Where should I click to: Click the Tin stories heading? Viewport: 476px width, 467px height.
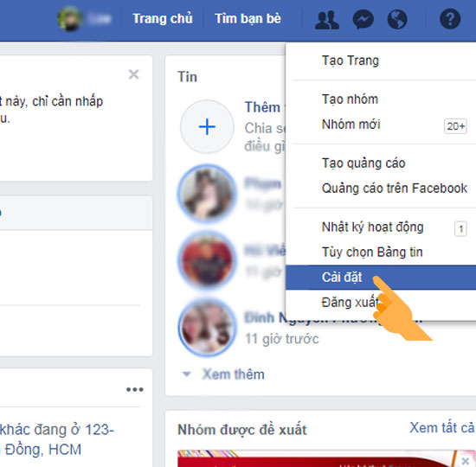pyautogui.click(x=187, y=77)
